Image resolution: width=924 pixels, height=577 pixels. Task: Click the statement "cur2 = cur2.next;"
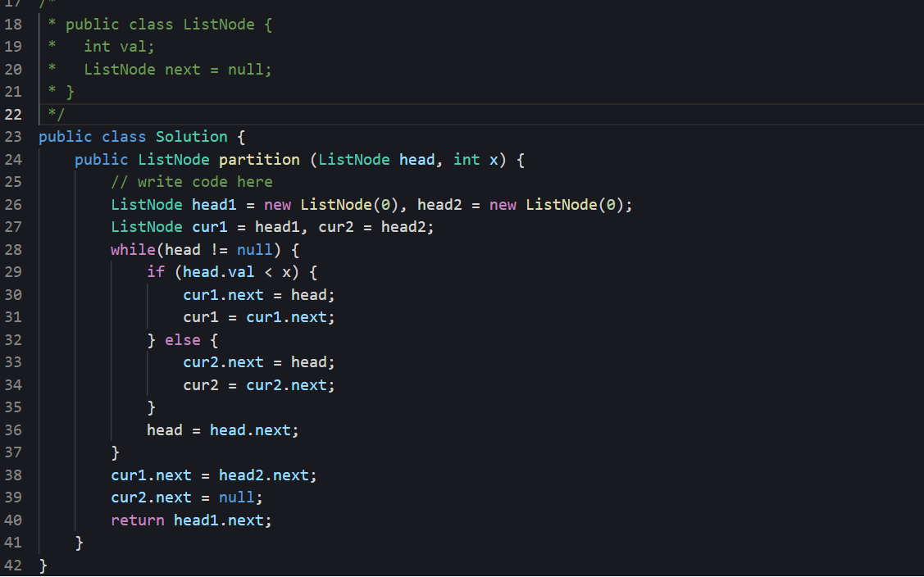point(259,385)
